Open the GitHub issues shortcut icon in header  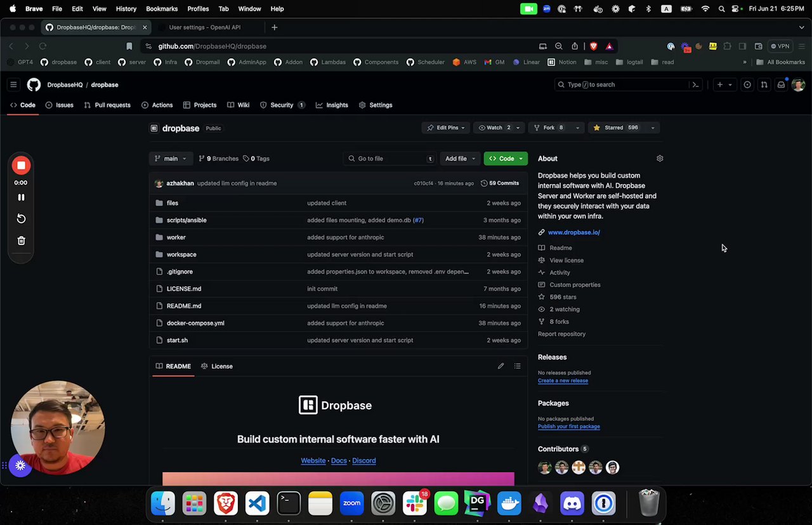click(x=747, y=84)
